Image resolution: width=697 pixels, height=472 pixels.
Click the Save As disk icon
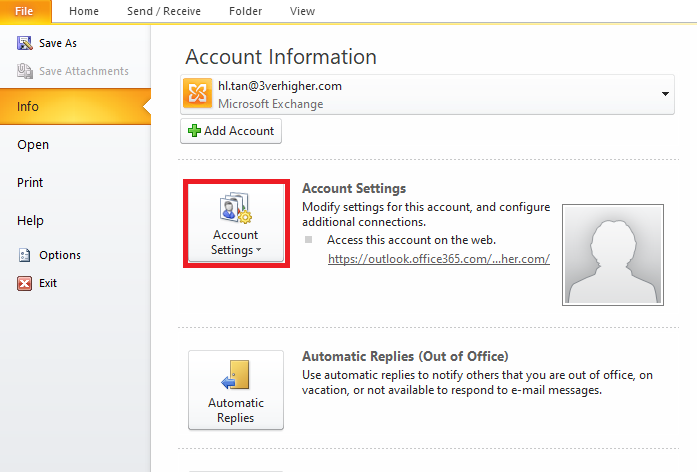24,43
